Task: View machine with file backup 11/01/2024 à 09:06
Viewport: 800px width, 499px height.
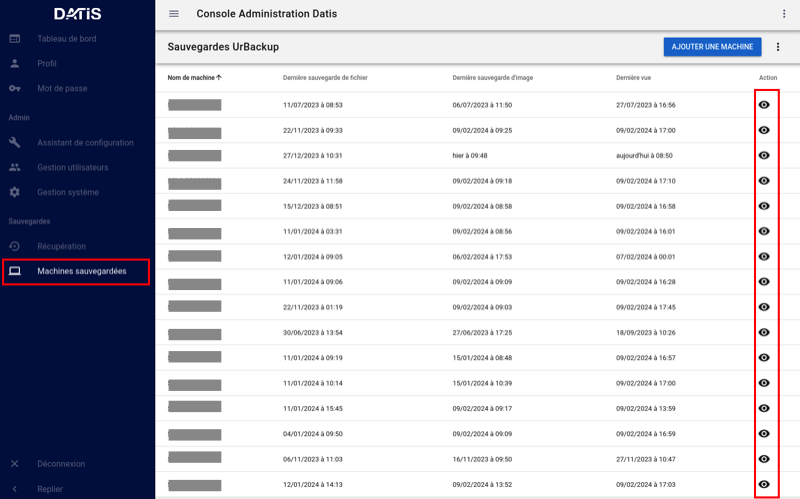Action: tap(764, 282)
